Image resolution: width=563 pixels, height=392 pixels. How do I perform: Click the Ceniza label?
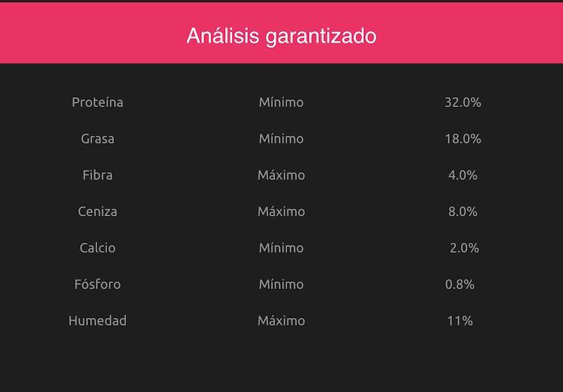tap(97, 211)
